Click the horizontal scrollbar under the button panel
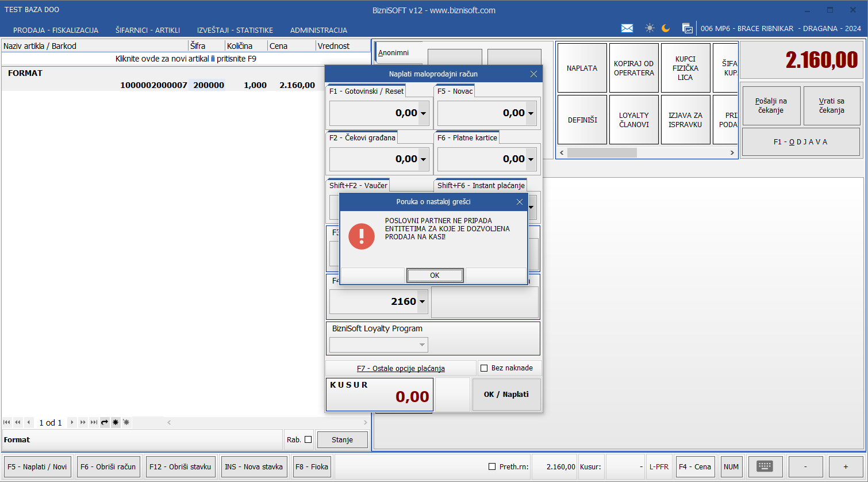Screen dimensions: 868x482 602,153
